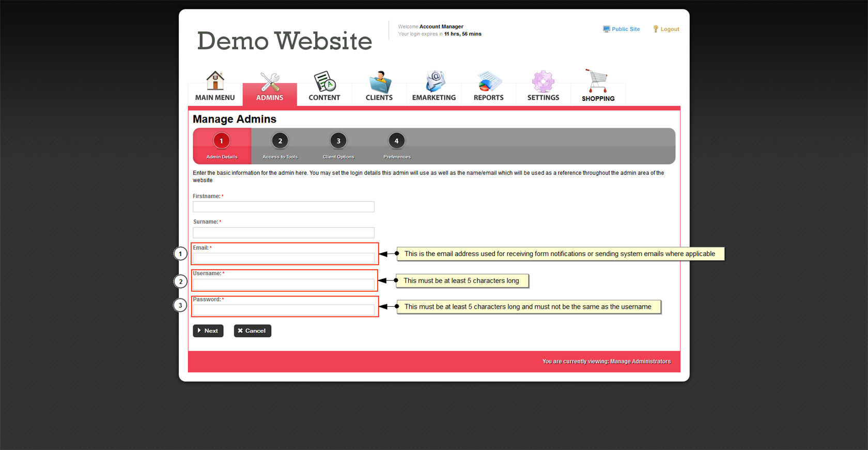
Task: Open the Content document icon
Action: coord(324,82)
